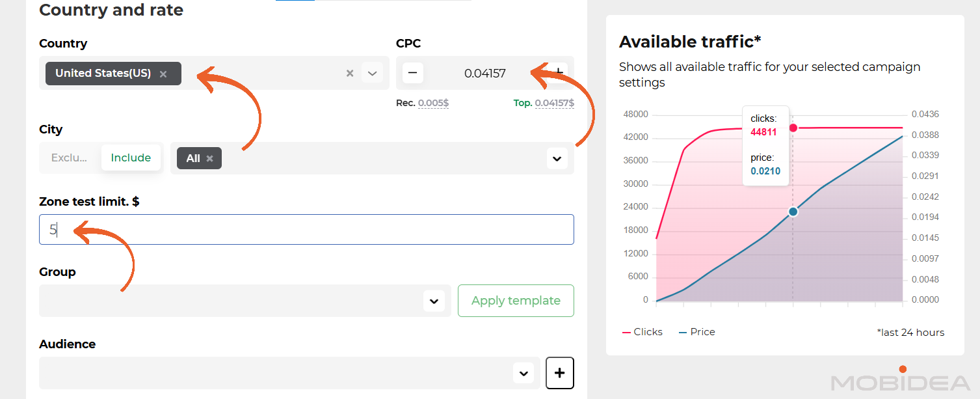Open the City dropdown arrow
The image size is (980, 399).
point(557,158)
